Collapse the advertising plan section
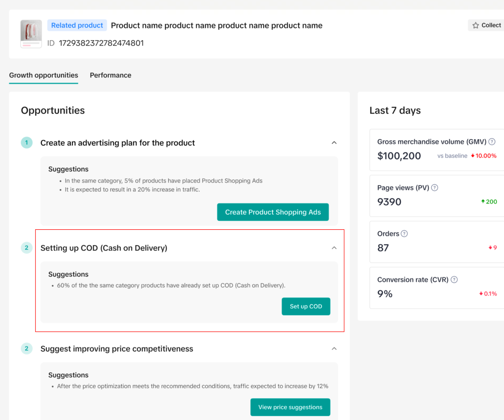 (x=334, y=143)
